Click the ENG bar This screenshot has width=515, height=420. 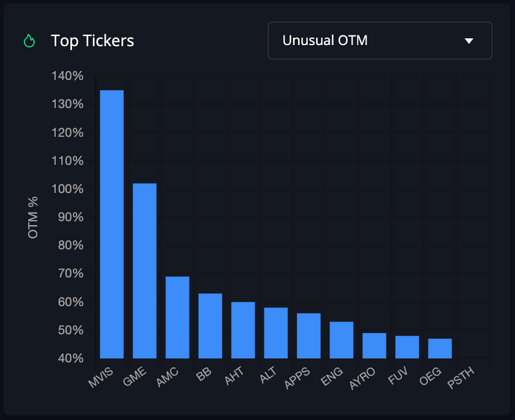coord(341,340)
